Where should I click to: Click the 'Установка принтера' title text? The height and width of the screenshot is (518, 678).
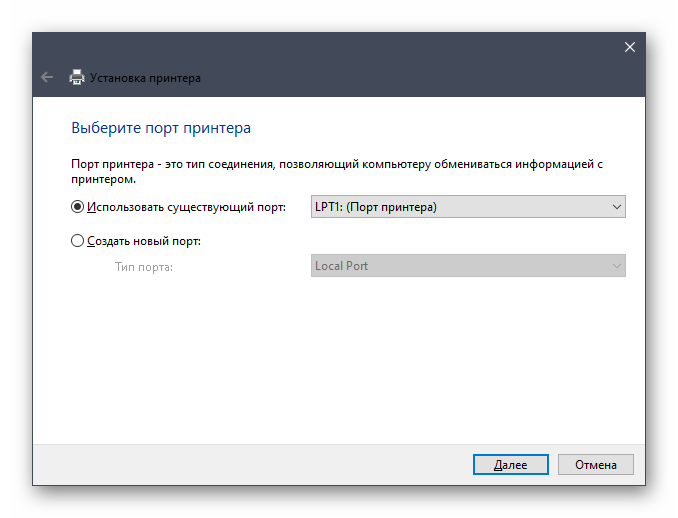click(x=145, y=78)
